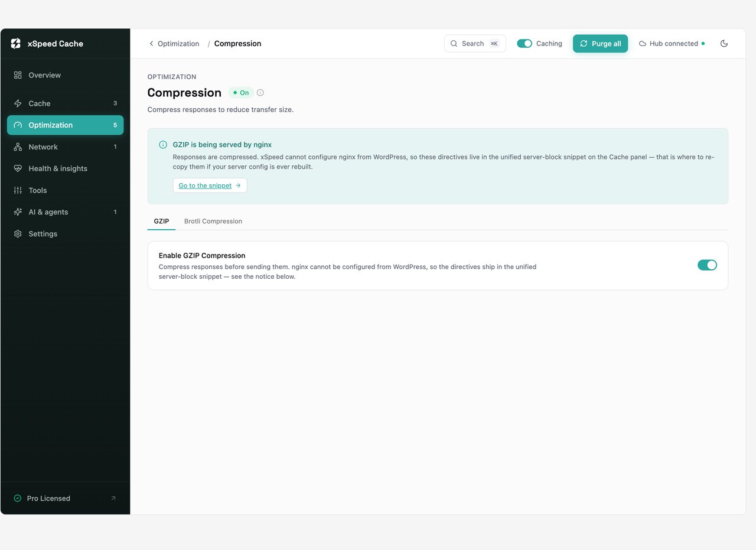Click the info icon beside Compression heading

pos(260,93)
